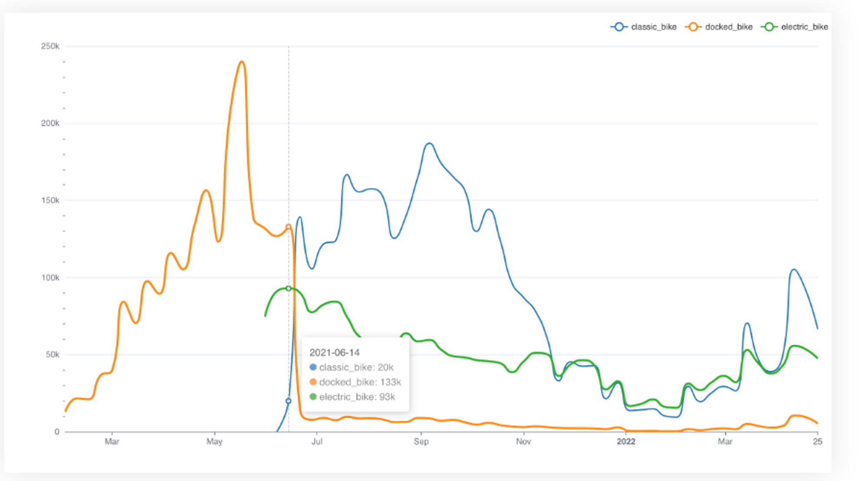The image size is (868, 481).
Task: Toggle electric_bike series via green legend marker
Action: pos(769,27)
